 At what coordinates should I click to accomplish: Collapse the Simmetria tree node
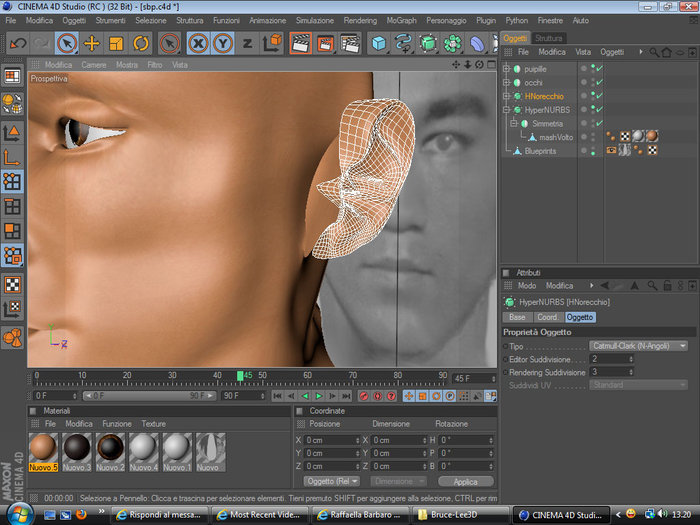[512, 124]
